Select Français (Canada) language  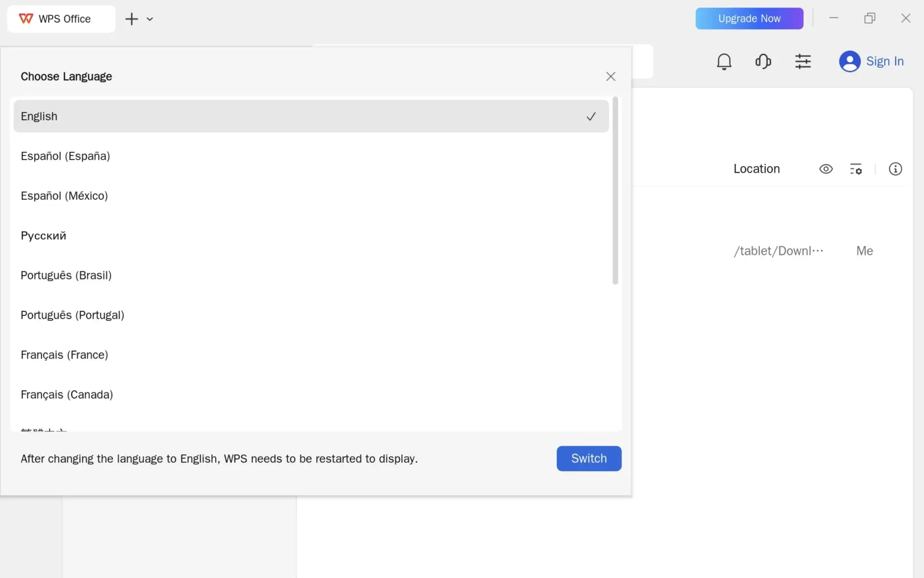(x=311, y=394)
